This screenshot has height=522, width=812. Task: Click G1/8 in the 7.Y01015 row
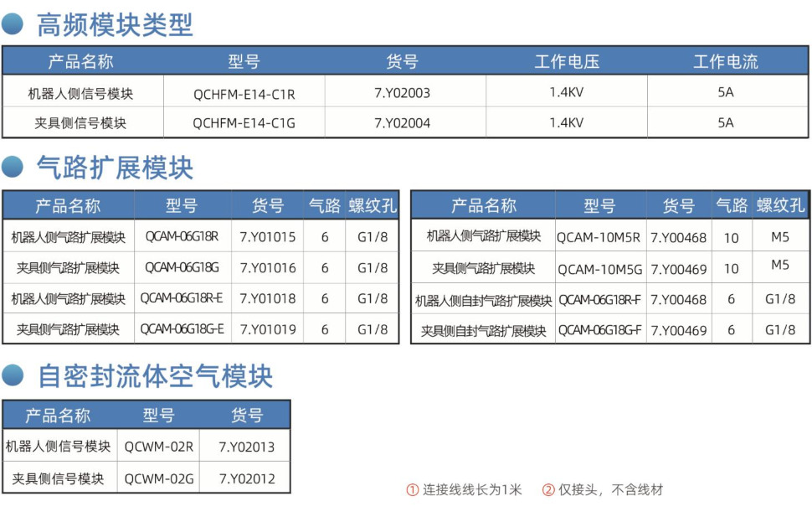point(373,237)
